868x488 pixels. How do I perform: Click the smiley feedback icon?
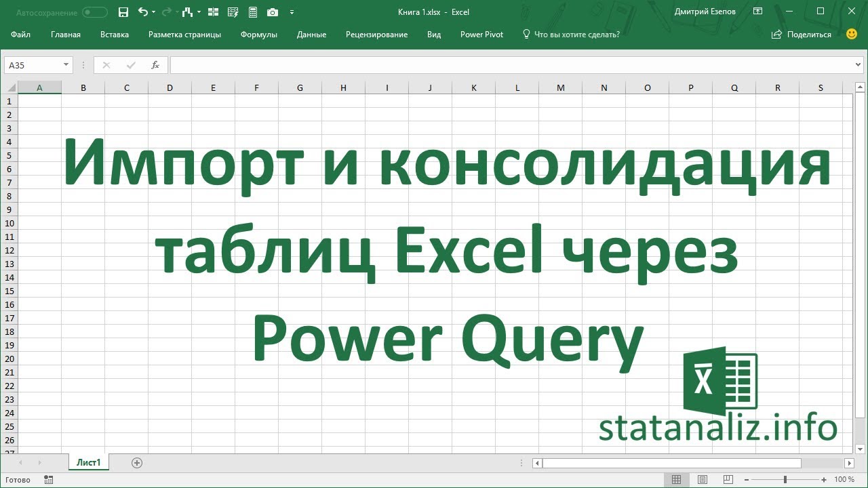coord(852,34)
